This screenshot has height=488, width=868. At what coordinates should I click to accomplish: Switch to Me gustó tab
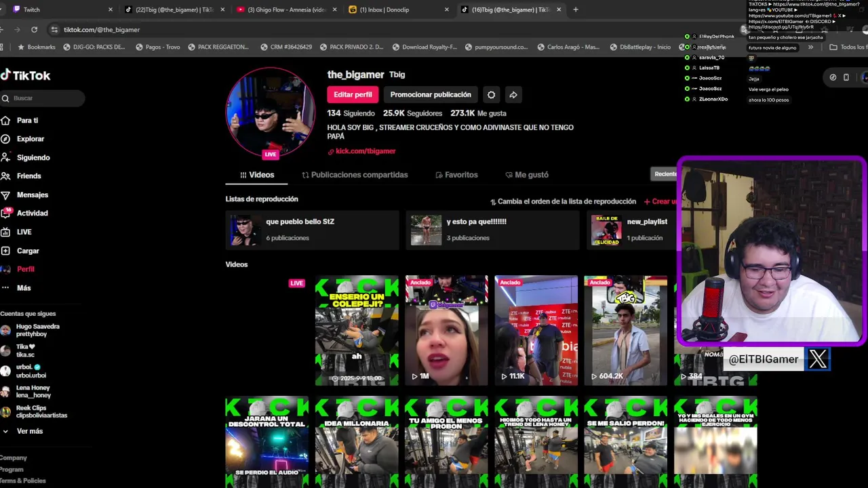click(527, 175)
